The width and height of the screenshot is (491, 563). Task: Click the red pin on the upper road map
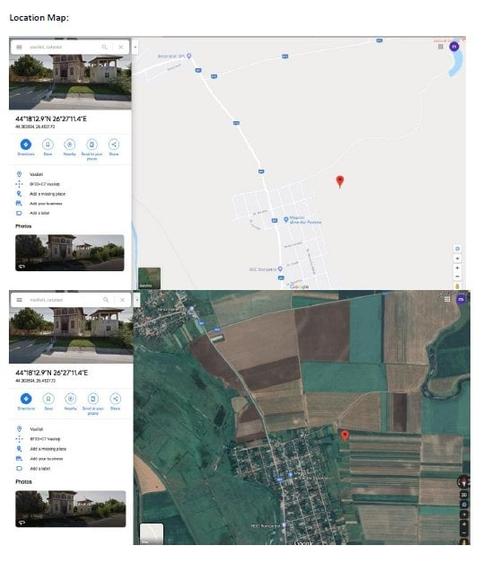[x=340, y=182]
